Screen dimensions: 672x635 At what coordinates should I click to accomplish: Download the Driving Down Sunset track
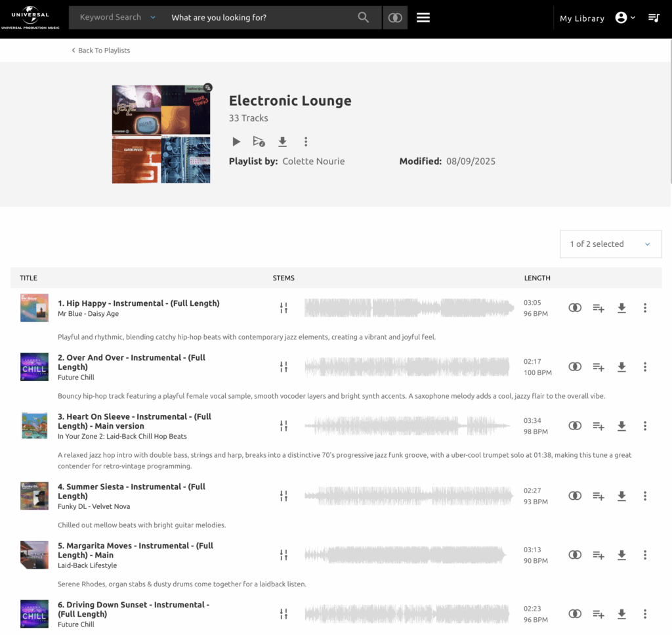coord(621,614)
